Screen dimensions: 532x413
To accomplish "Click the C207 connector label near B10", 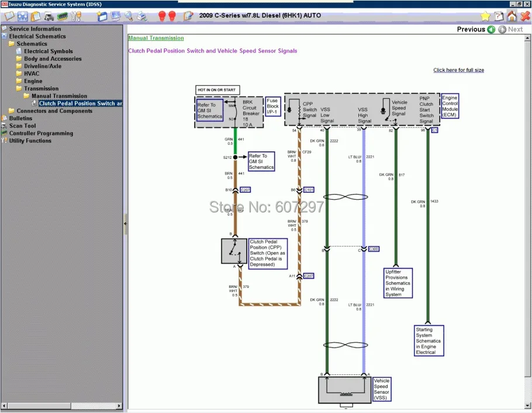I will (x=245, y=190).
